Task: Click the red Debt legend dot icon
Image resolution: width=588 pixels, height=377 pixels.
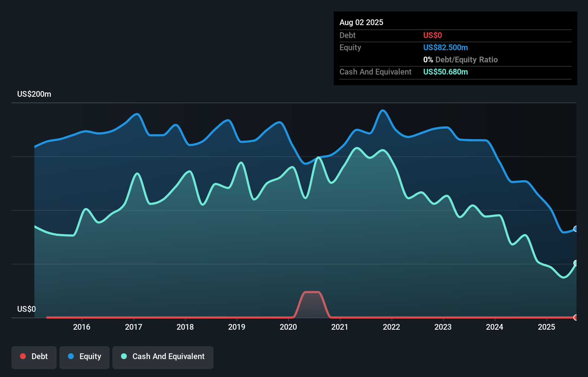Action: tap(23, 356)
